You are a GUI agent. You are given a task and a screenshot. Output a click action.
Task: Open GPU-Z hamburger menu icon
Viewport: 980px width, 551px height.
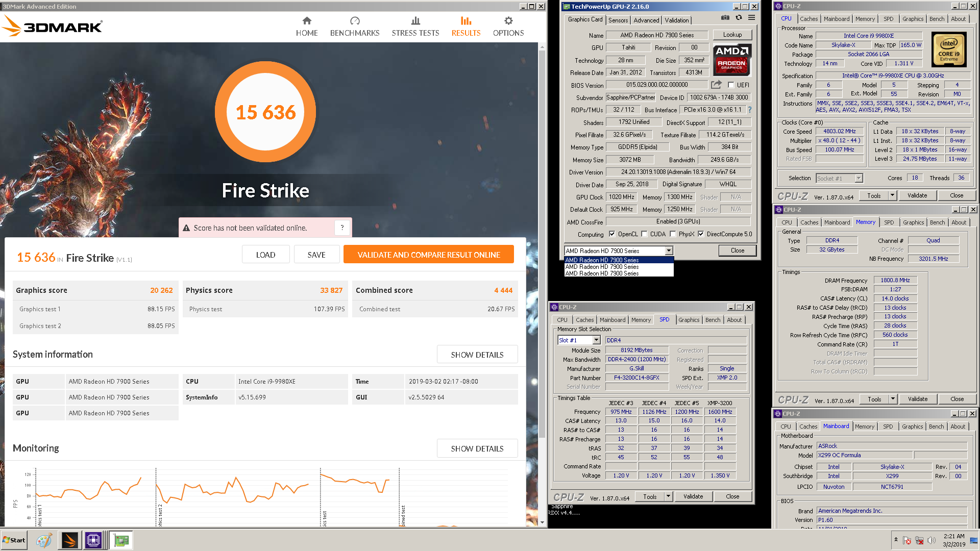coord(752,18)
